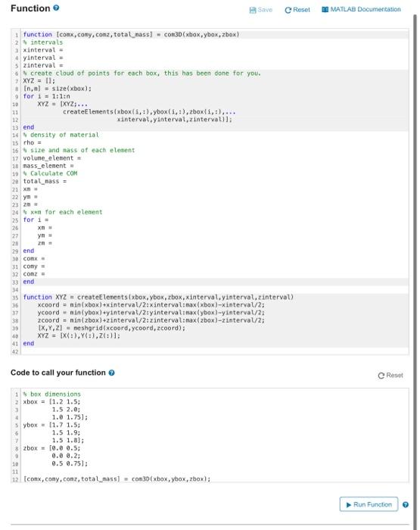Click the comment '% Calculate COM'
Image resolution: width=420 pixels, height=530 pixels.
pyautogui.click(x=51, y=173)
